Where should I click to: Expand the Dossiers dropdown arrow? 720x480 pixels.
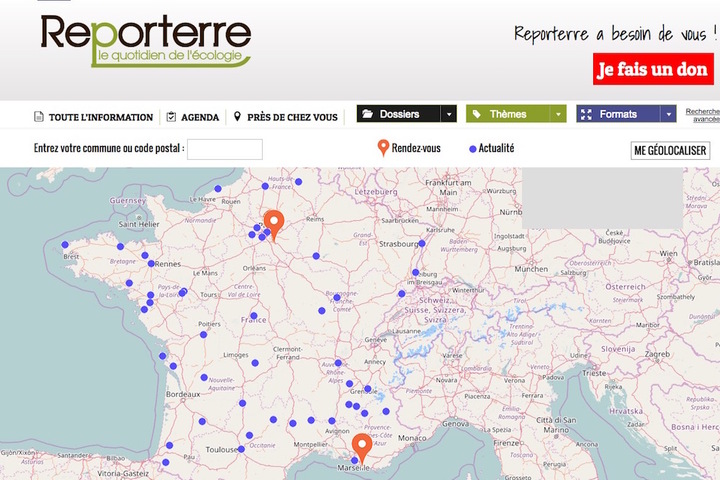(449, 114)
